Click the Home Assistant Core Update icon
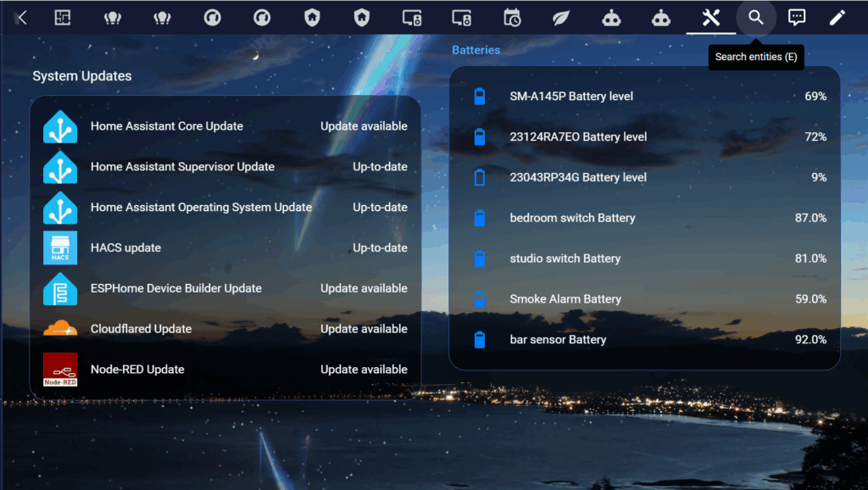868x490 pixels. click(60, 127)
